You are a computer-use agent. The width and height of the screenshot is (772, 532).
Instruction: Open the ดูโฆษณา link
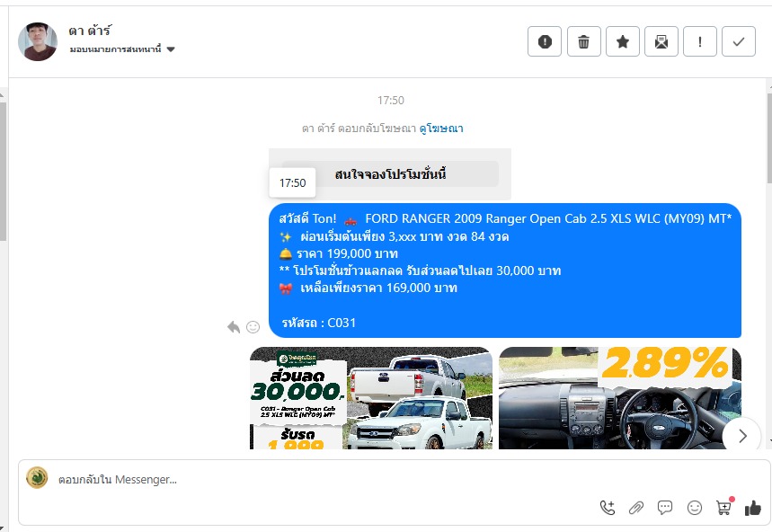pyautogui.click(x=441, y=129)
